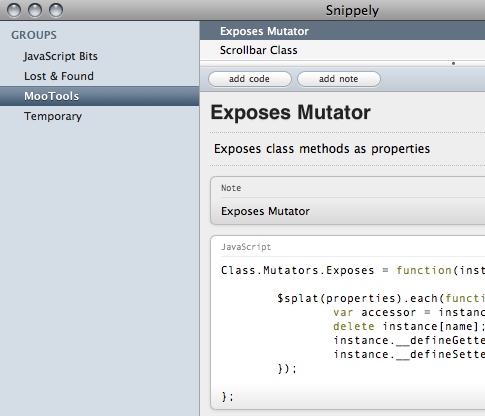Click the middle minimize window button
485x416 pixels.
point(35,10)
